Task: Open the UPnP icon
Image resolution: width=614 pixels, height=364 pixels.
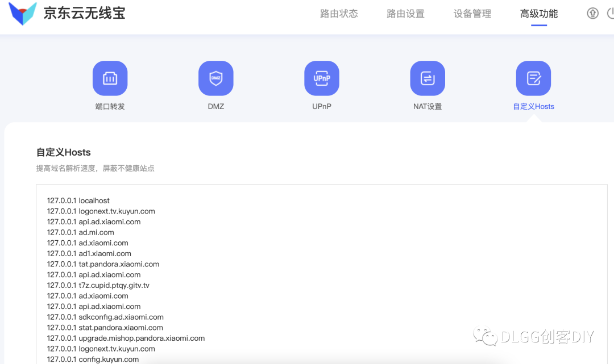Action: [321, 78]
